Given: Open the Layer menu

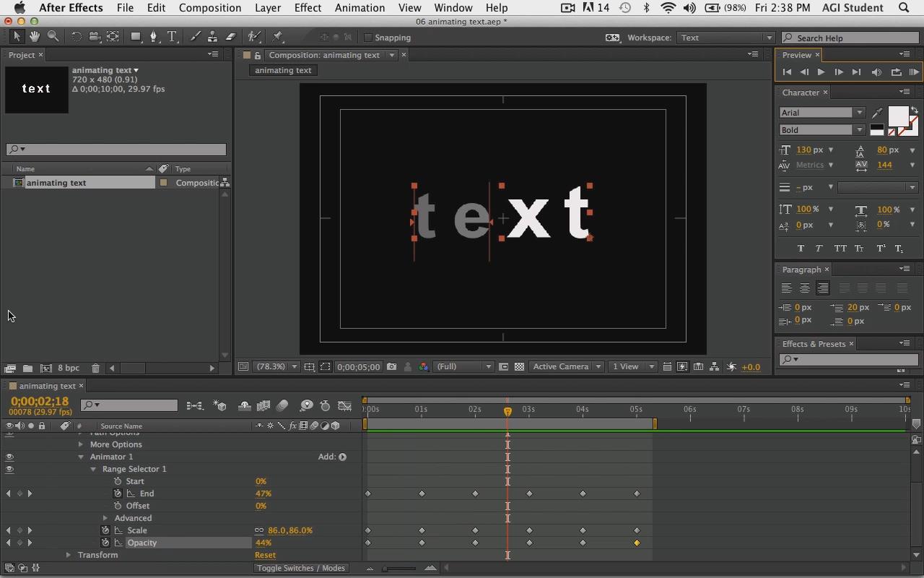Looking at the screenshot, I should [x=268, y=8].
